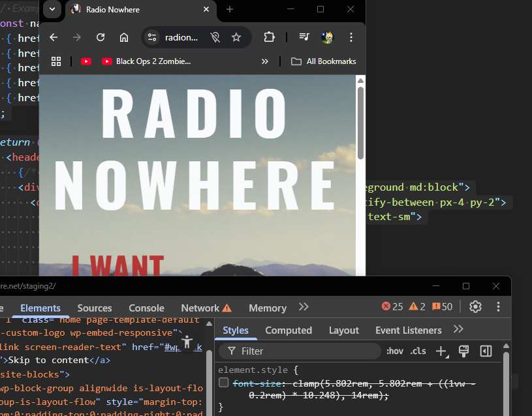The height and width of the screenshot is (416, 532).
Task: Open the Chrome profile avatar
Action: 328,37
